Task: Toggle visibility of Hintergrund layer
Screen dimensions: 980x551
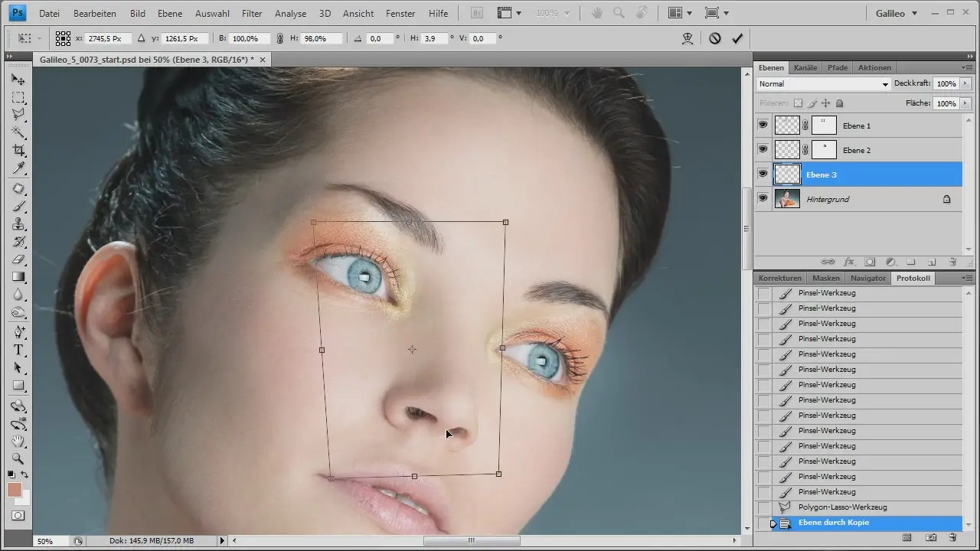Action: (763, 198)
